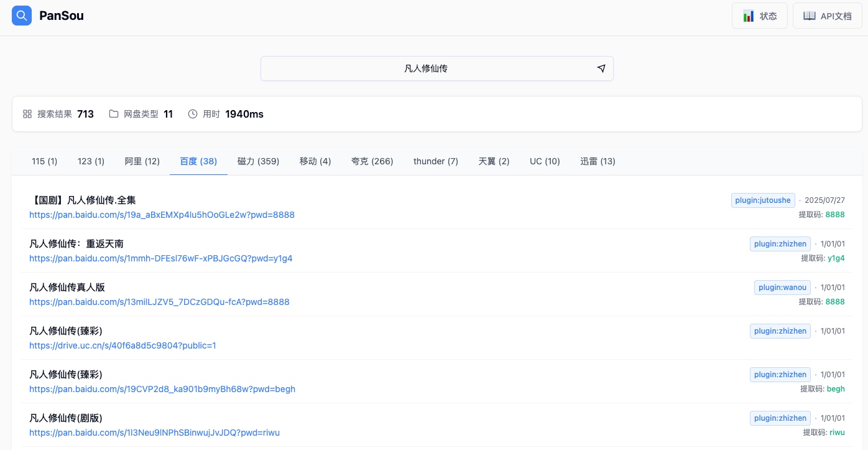Viewport: 868px width, 450px height.
Task: Click the plugin:jutoushe tag
Action: point(763,200)
